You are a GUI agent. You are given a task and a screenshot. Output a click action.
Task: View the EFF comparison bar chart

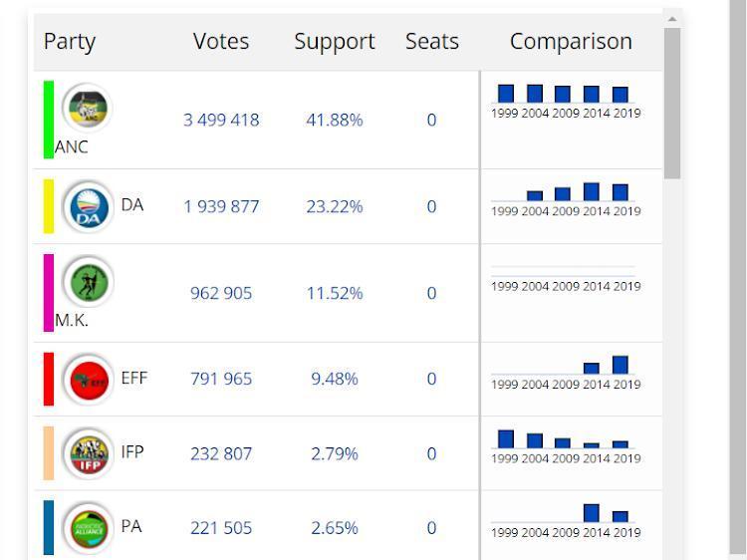point(564,372)
